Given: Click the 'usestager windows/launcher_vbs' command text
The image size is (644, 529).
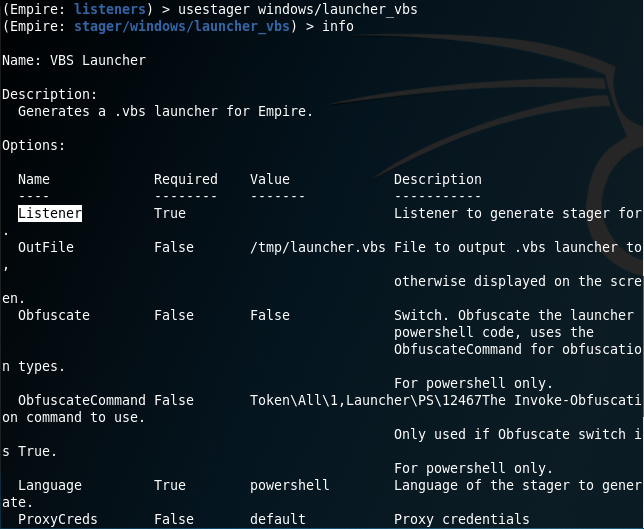Looking at the screenshot, I should [298, 9].
